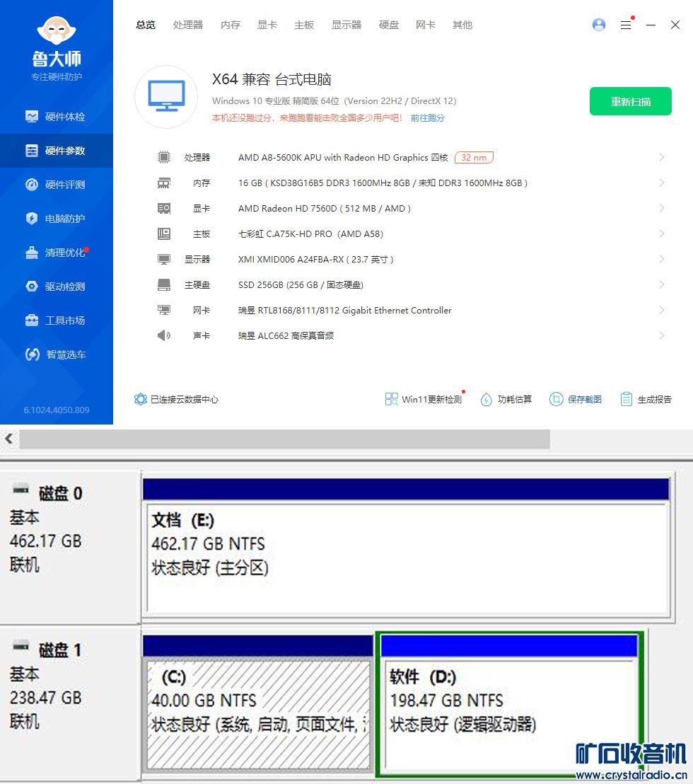Image resolution: width=693 pixels, height=784 pixels.
Task: Switch to the 网卡 tab
Action: click(x=425, y=25)
